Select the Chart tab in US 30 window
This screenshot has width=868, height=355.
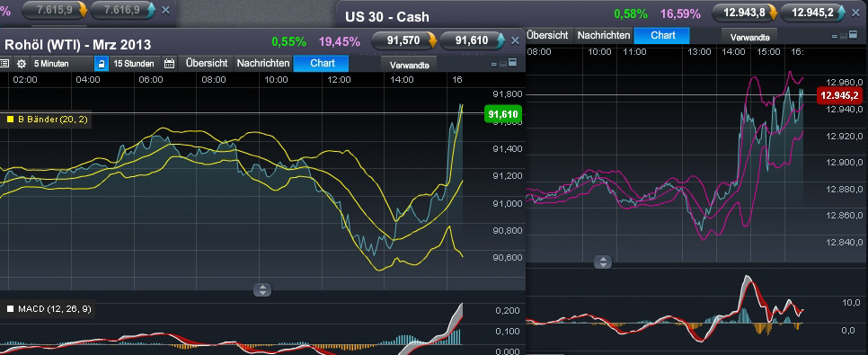[x=662, y=35]
